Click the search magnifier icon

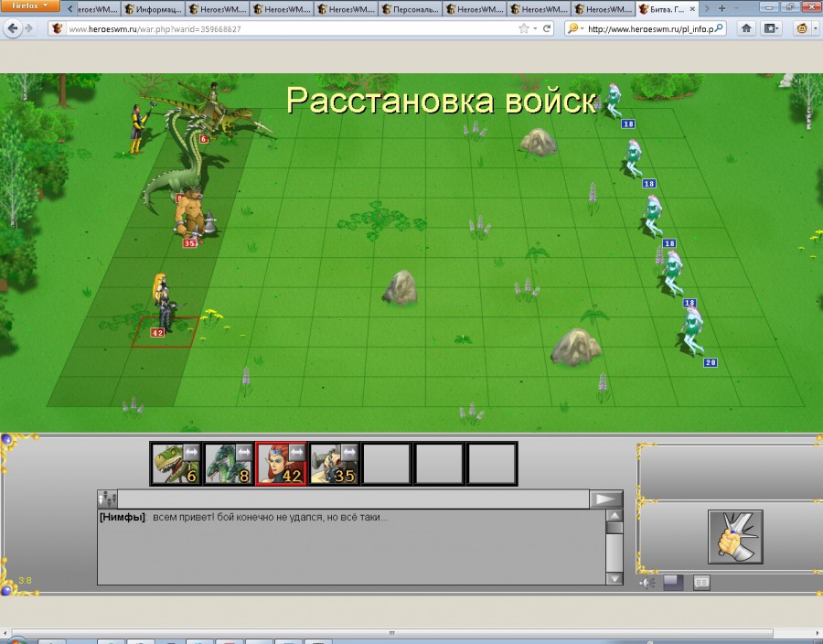pyautogui.click(x=719, y=28)
